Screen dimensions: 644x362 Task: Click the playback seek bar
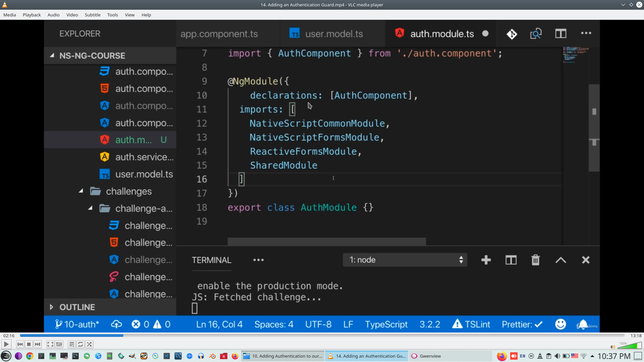pyautogui.click(x=322, y=336)
